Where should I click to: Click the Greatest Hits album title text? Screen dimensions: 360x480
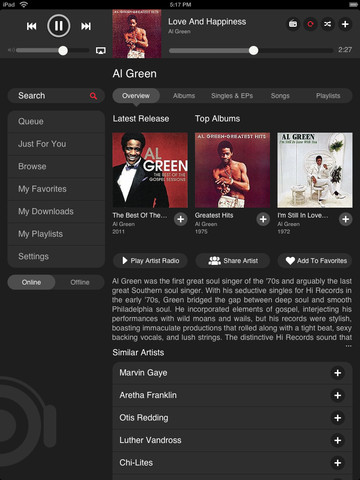214,215
